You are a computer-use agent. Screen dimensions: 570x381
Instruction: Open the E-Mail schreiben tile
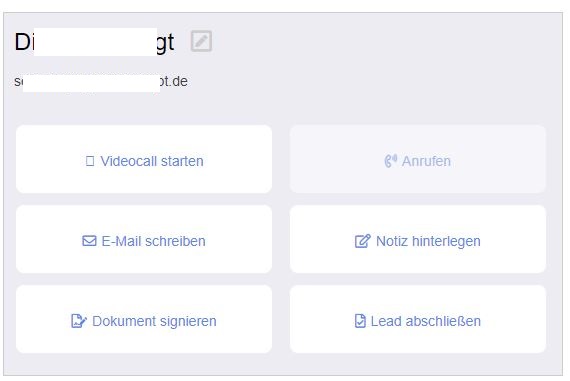point(144,239)
